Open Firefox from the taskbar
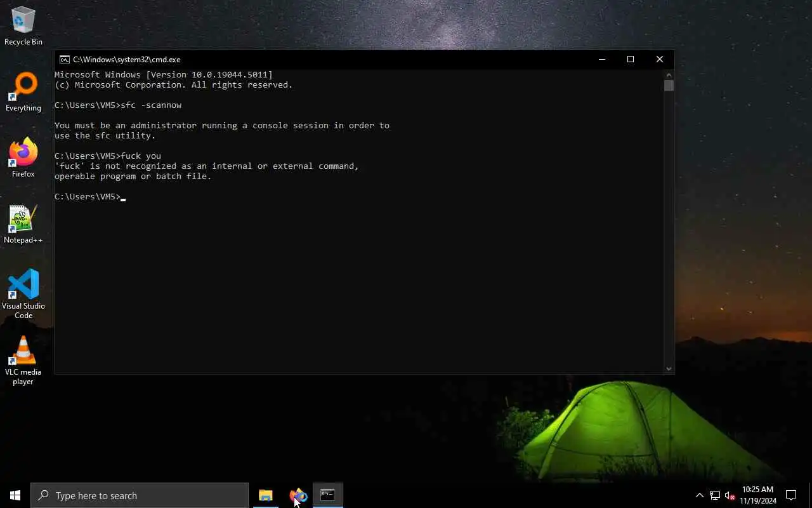 pos(297,495)
